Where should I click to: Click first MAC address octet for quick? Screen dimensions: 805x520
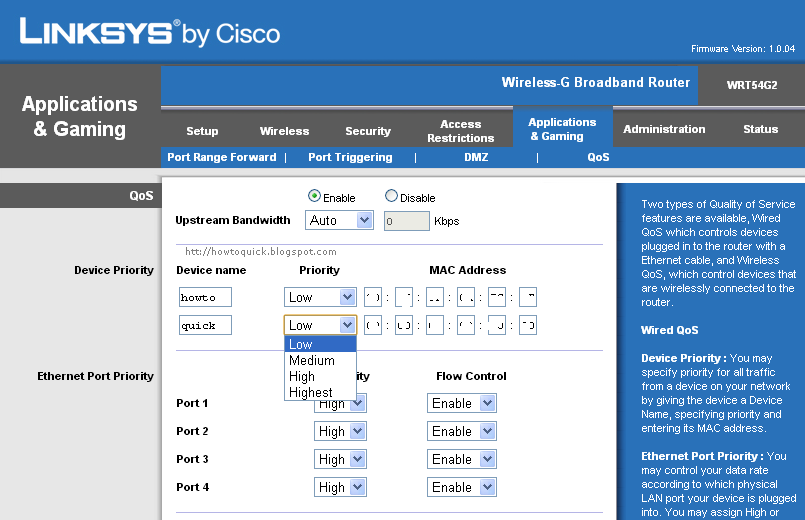[373, 325]
